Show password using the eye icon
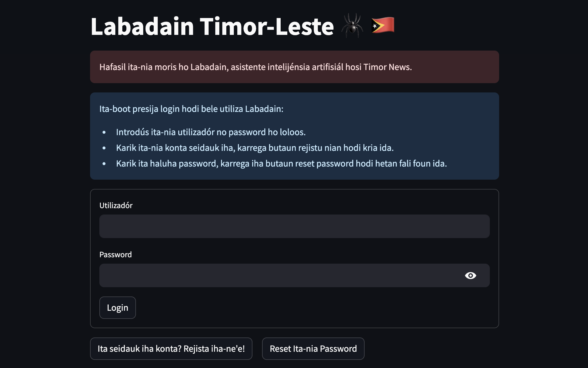The image size is (588, 368). pos(470,276)
